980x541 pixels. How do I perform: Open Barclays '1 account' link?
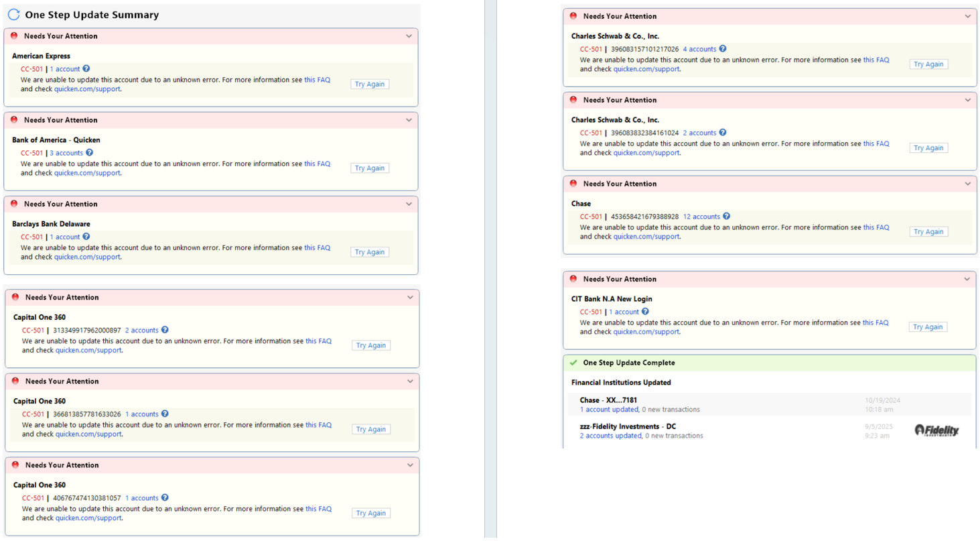click(x=65, y=237)
